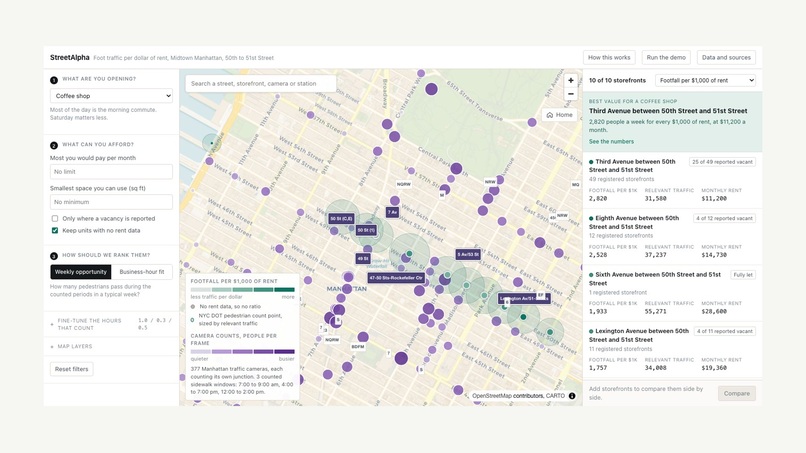The image size is (806, 453).
Task: Click the EF subway label
Action: coord(541,295)
